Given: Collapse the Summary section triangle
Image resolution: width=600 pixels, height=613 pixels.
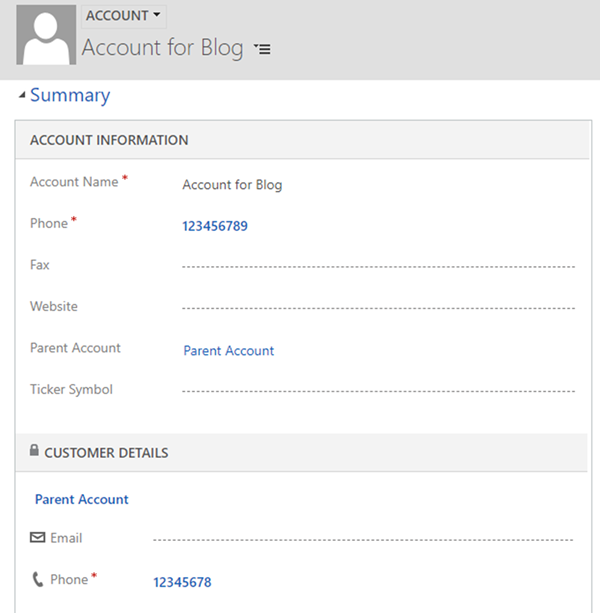Looking at the screenshot, I should coord(22,95).
